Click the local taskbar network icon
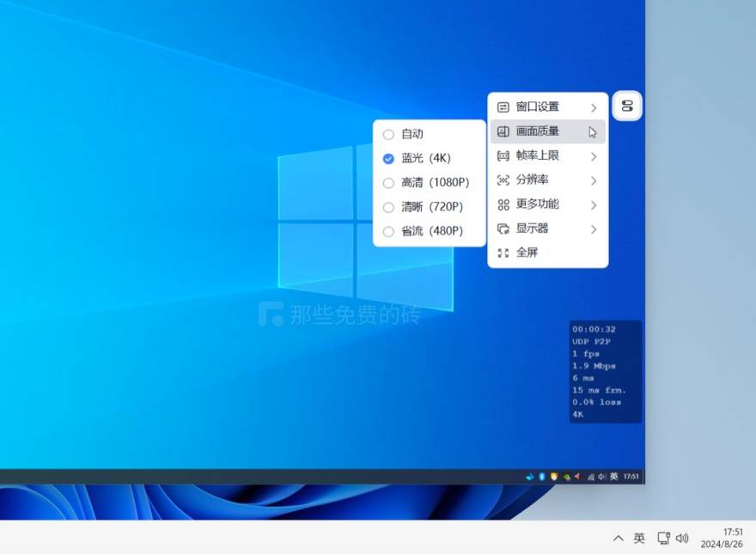This screenshot has width=756, height=555. [664, 538]
